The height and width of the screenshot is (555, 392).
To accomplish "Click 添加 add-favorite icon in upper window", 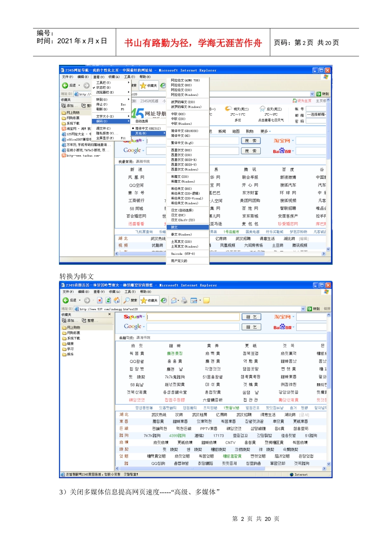I will 64,106.
